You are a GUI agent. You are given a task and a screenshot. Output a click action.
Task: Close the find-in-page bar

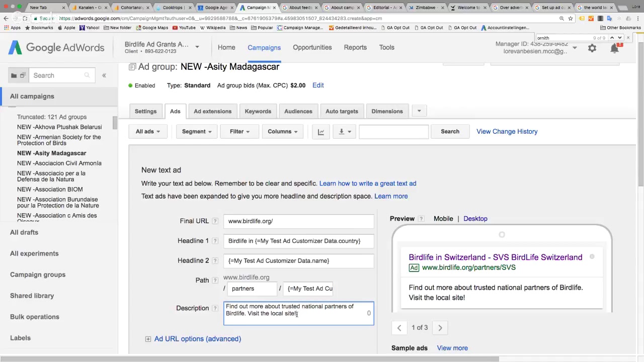(628, 38)
